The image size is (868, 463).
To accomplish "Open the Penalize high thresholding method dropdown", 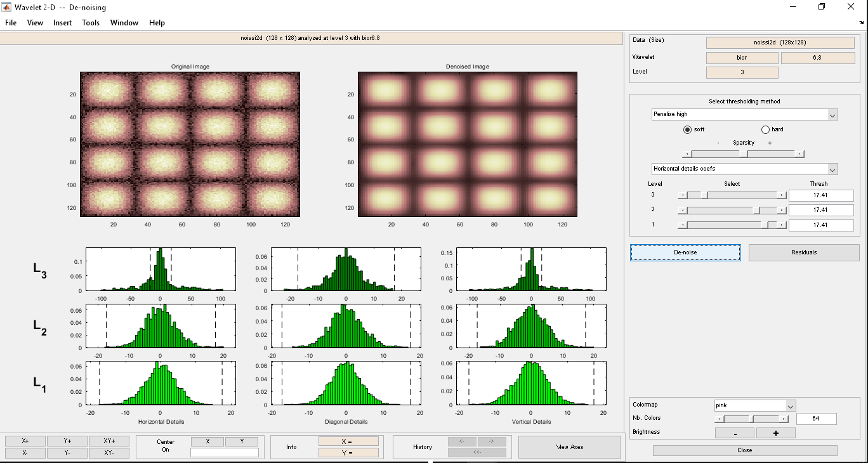I will coord(745,115).
